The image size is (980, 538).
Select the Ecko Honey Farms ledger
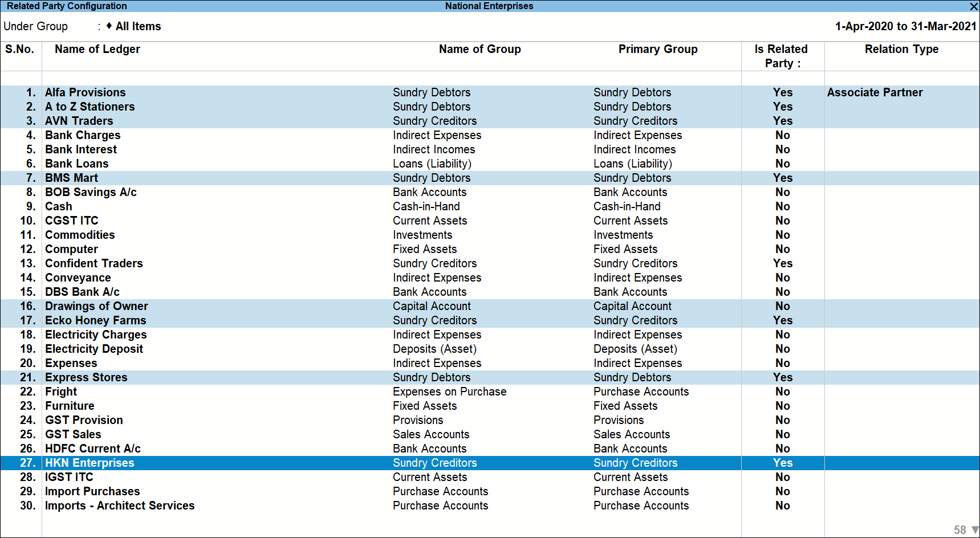click(x=96, y=320)
